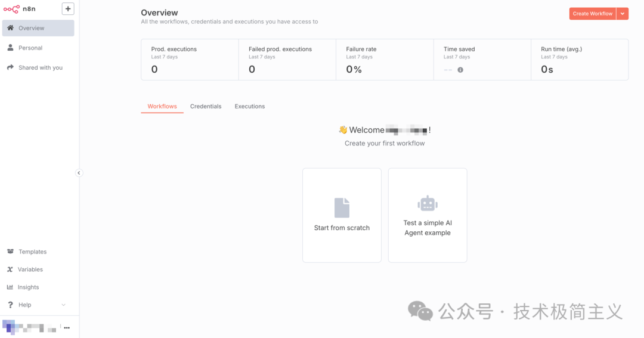
Task: Switch to the Credentials tab
Action: [x=206, y=106]
